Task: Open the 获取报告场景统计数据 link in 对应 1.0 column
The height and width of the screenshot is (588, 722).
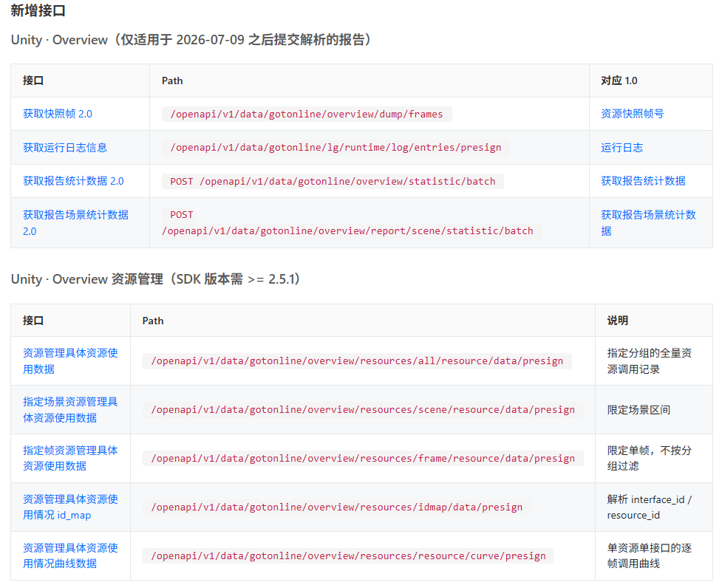Action: click(x=648, y=222)
